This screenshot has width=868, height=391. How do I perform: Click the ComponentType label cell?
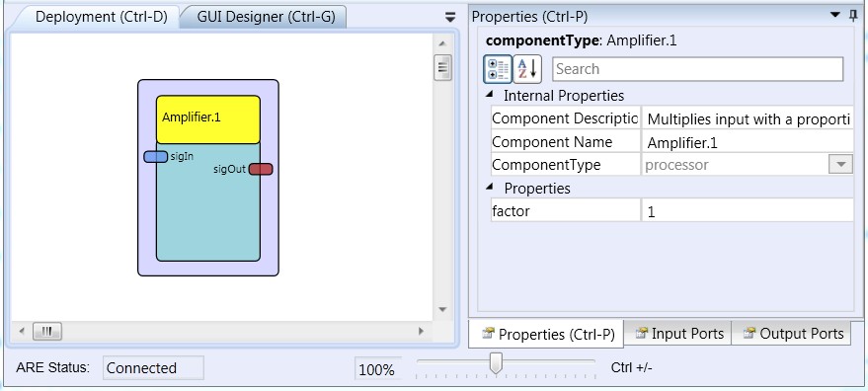tap(566, 165)
